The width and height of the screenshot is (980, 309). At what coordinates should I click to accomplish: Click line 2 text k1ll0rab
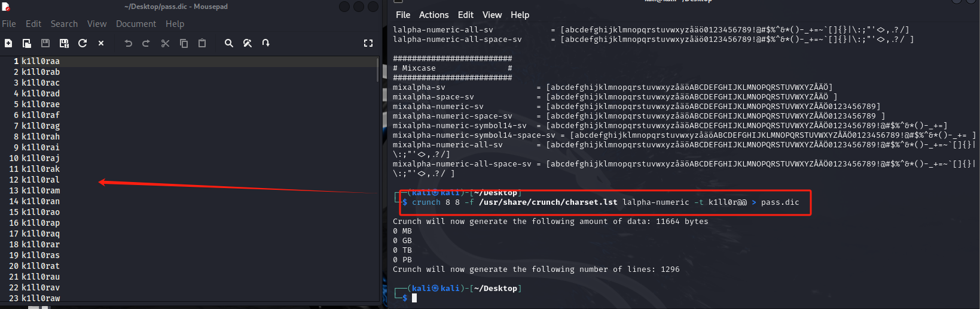point(41,72)
